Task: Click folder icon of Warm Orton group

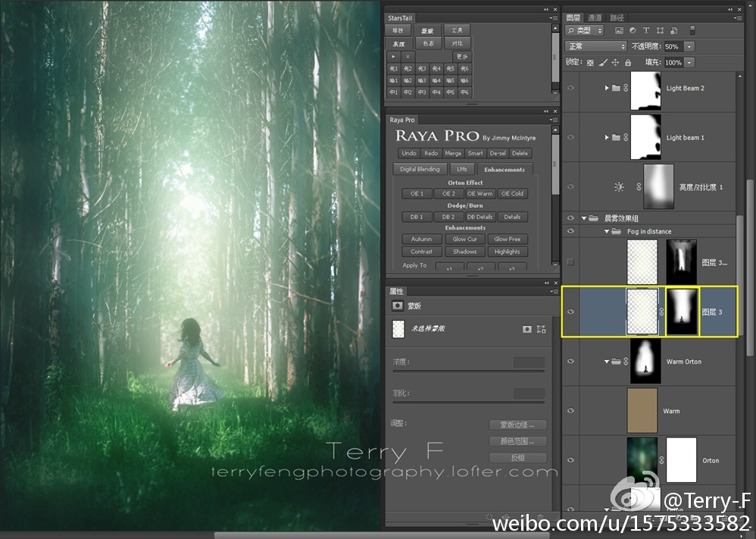Action: 616,361
